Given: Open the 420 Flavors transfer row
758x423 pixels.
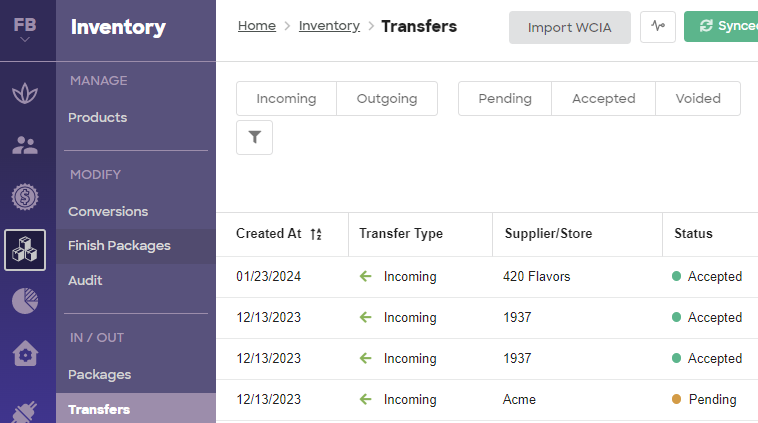Looking at the screenshot, I should (487, 277).
